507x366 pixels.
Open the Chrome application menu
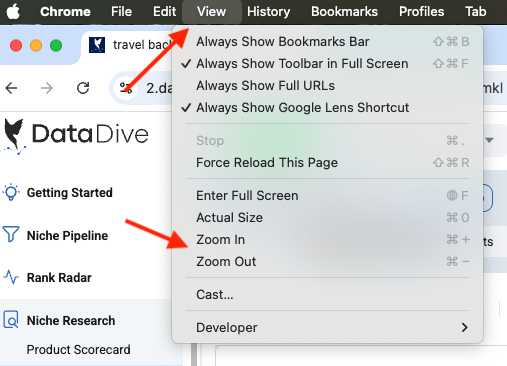point(65,12)
